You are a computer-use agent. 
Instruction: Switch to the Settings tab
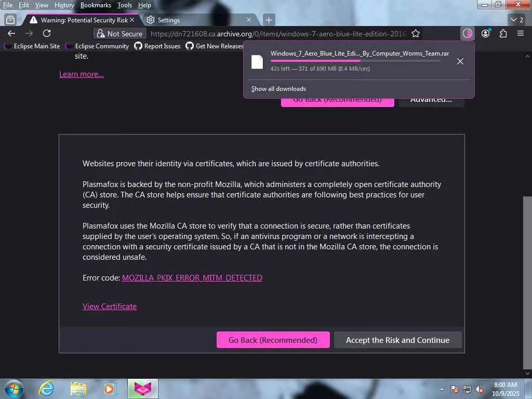pos(199,20)
